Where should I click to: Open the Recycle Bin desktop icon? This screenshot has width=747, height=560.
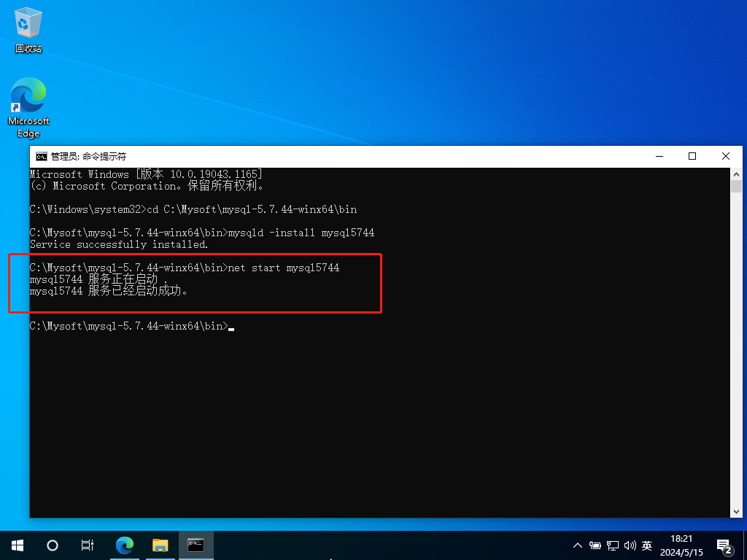coord(28,31)
